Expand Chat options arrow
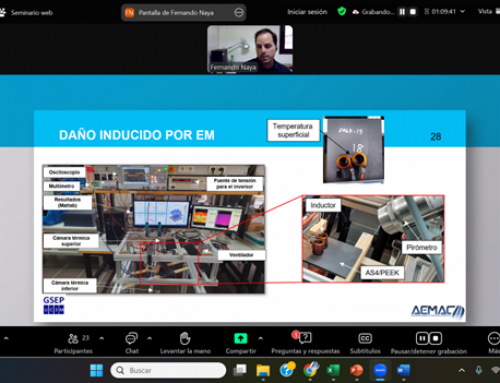Viewport: 500px width, 383px height. point(150,338)
